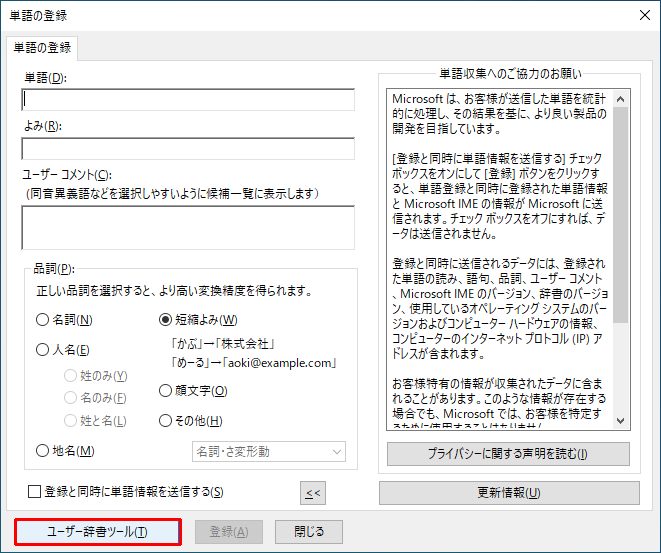Screen dimensions: 661x553
Task: Click the ユーザー コメント text box
Action: [188, 227]
